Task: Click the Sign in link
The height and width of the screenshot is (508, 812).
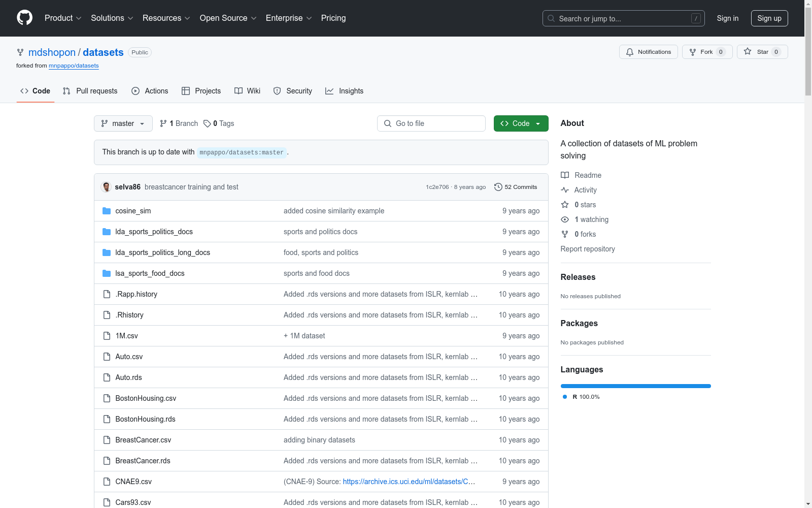Action: point(727,18)
